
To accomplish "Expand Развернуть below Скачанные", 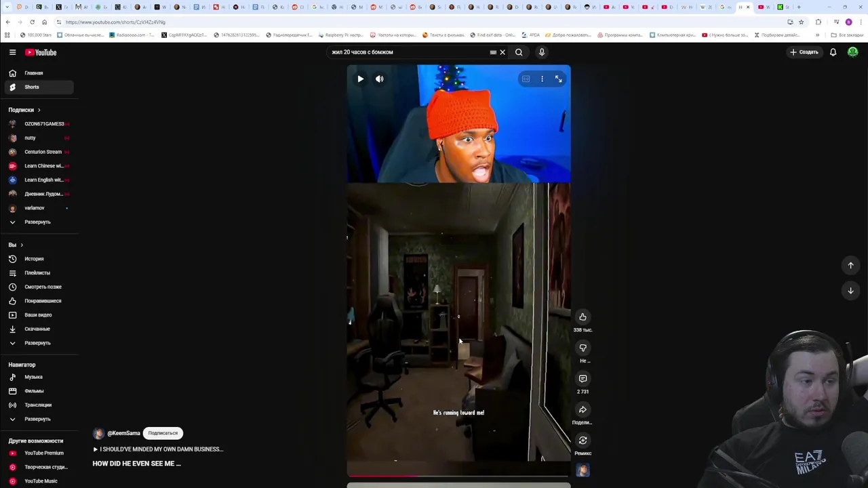I will [39, 343].
